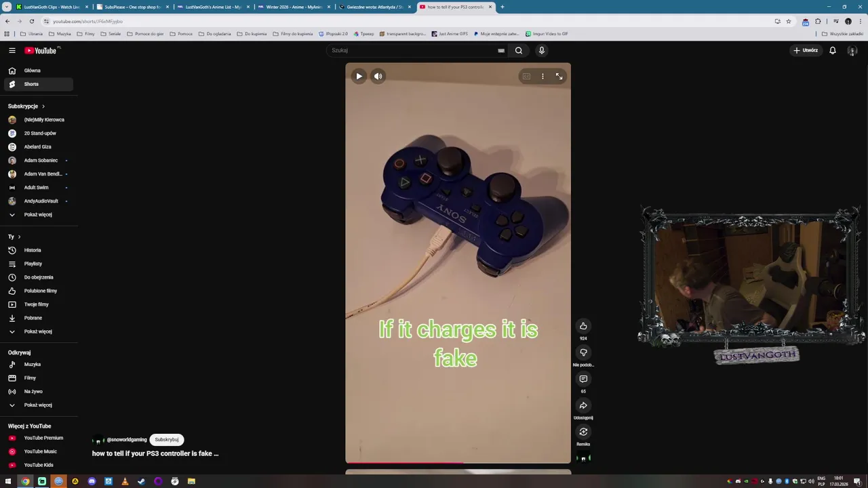Open a new browser tab
868x488 pixels.
pyautogui.click(x=502, y=7)
